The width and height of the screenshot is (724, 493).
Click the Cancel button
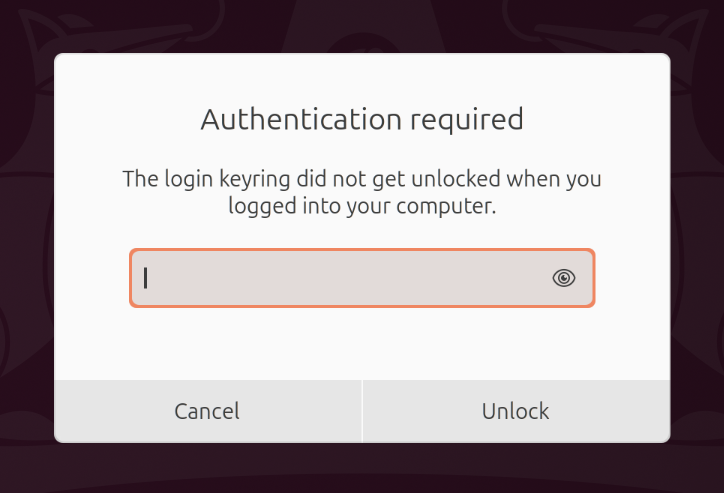[x=207, y=411]
